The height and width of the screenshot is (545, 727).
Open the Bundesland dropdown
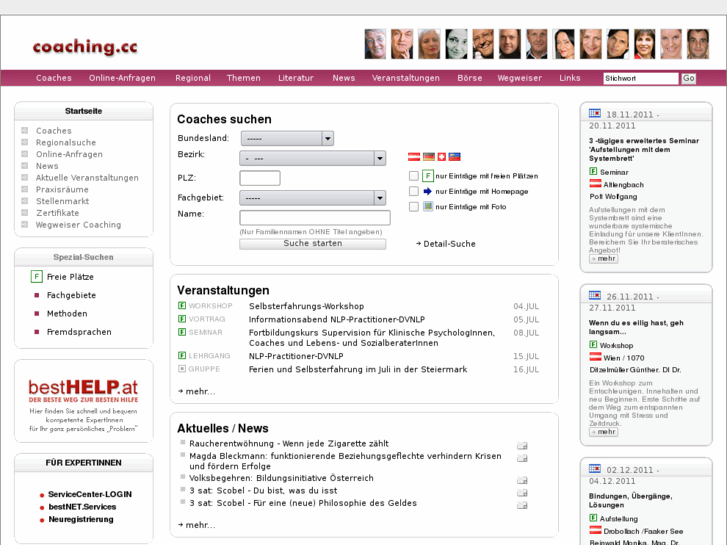click(287, 138)
